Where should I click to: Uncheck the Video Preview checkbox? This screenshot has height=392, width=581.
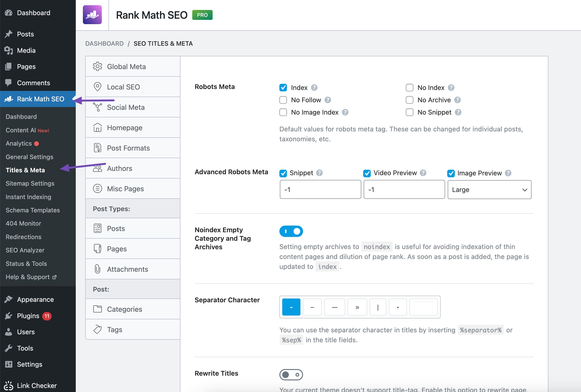pyautogui.click(x=367, y=173)
